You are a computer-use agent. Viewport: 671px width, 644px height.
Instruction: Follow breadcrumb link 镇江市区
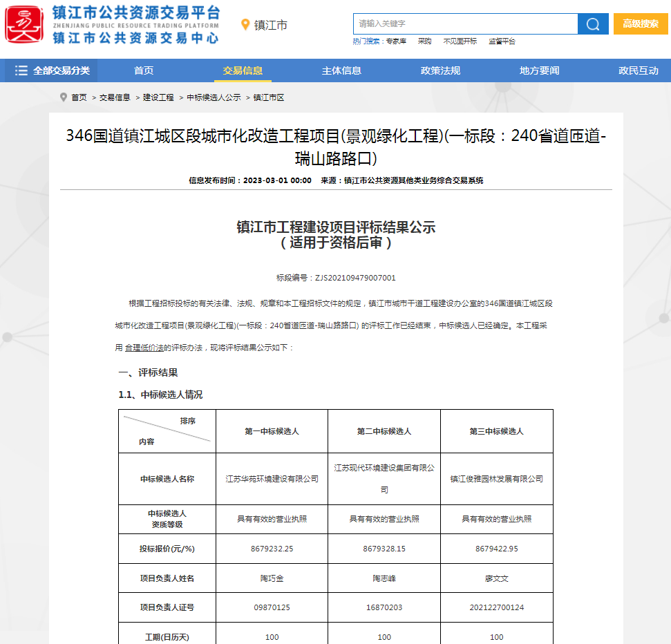[269, 97]
